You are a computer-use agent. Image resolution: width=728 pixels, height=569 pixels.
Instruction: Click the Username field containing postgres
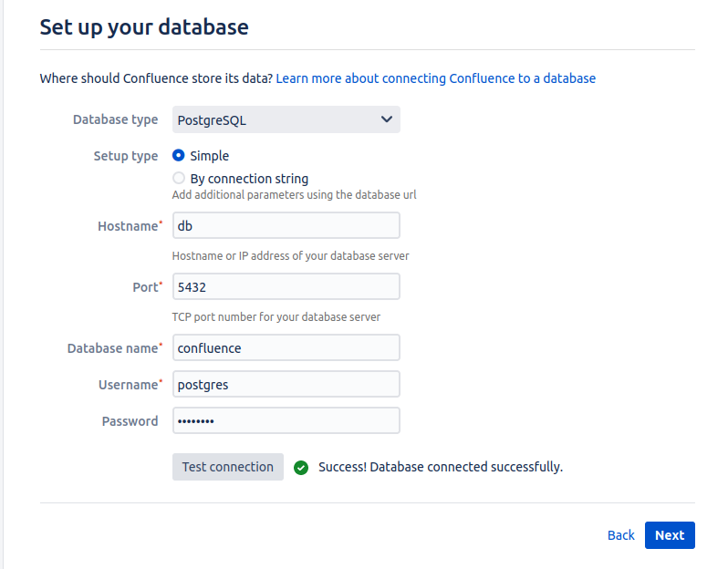point(286,384)
